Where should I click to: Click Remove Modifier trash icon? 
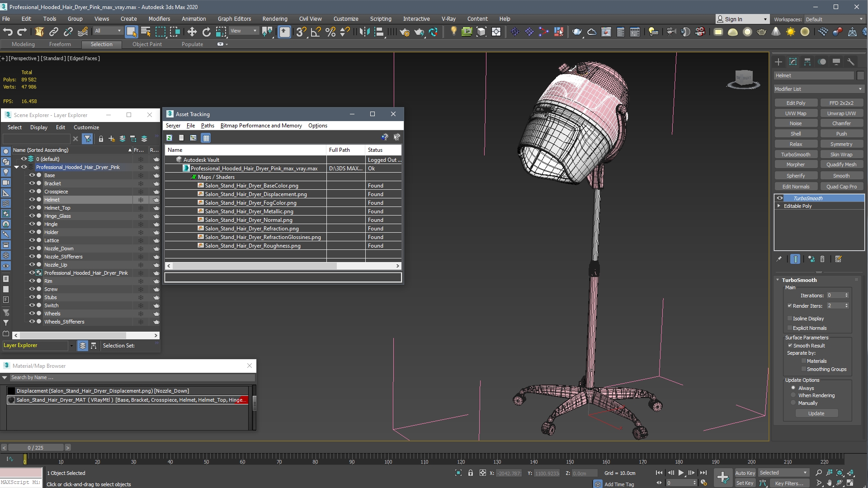point(822,259)
